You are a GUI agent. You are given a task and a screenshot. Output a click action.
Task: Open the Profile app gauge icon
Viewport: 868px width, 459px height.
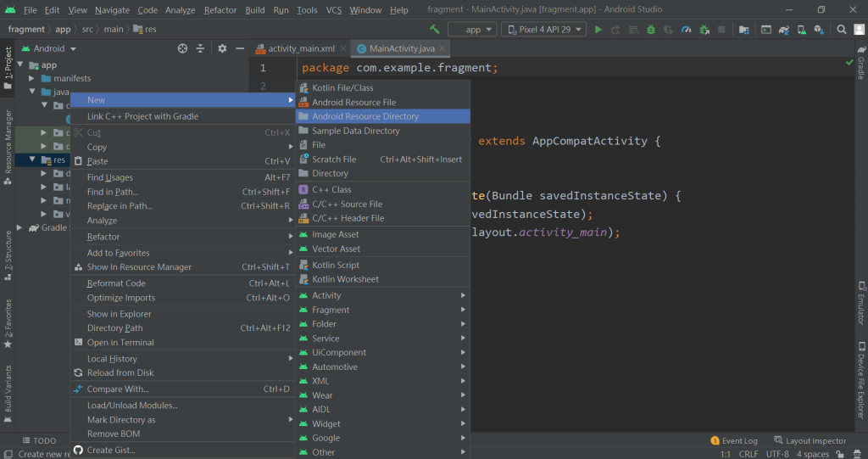[x=686, y=30]
